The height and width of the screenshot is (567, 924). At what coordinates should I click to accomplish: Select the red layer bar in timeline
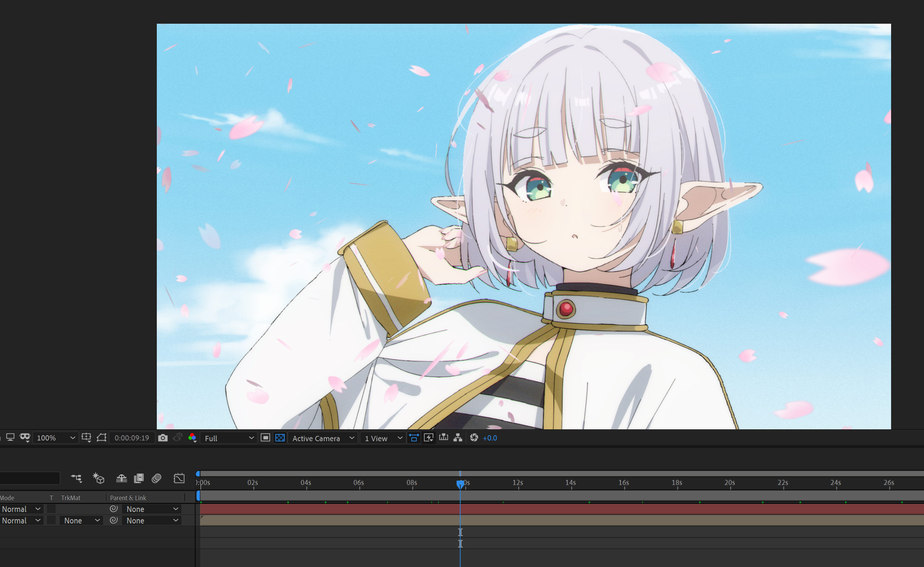coord(562,509)
